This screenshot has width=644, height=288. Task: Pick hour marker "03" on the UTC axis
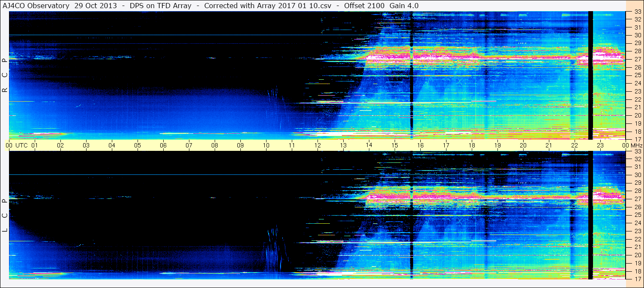tap(86, 145)
